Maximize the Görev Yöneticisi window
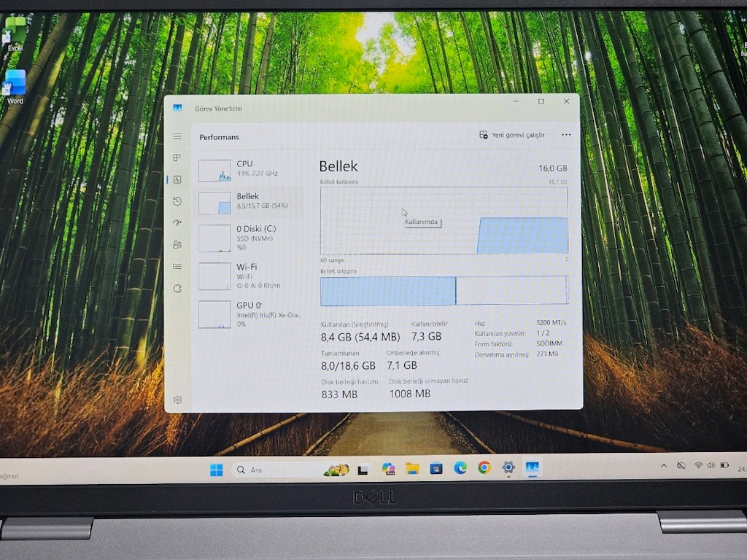The image size is (747, 560). tap(541, 101)
